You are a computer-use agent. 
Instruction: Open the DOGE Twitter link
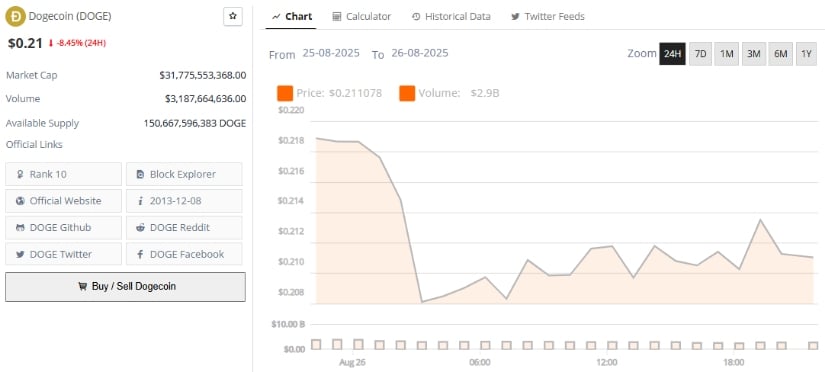coord(63,254)
